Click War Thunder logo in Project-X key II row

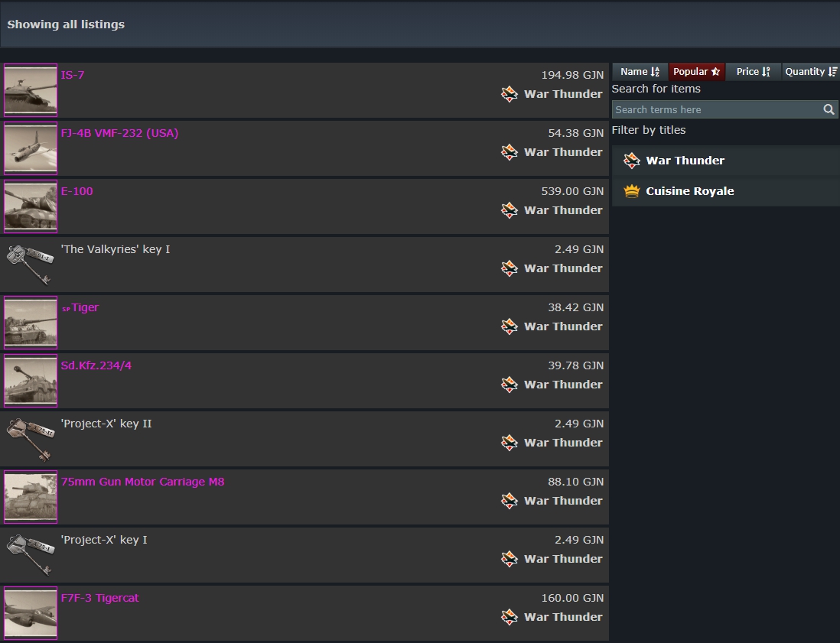[x=510, y=443]
